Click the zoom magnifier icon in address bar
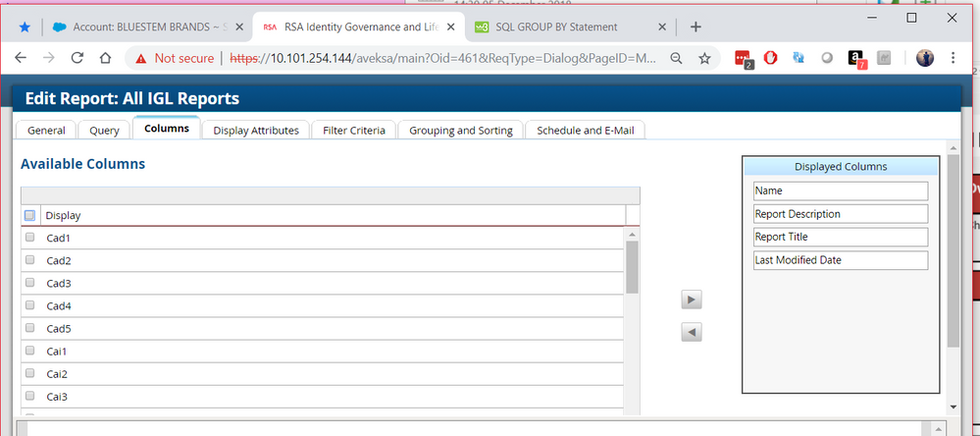Image resolution: width=980 pixels, height=436 pixels. [676, 59]
